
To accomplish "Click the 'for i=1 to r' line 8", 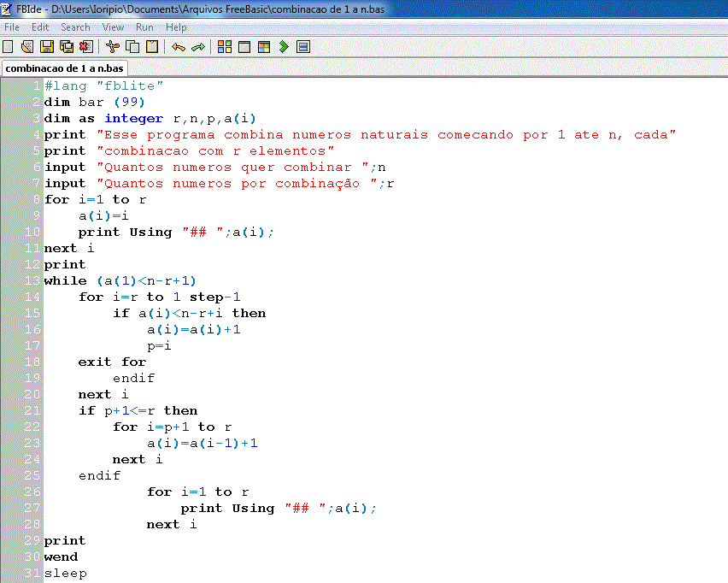I will coord(95,200).
